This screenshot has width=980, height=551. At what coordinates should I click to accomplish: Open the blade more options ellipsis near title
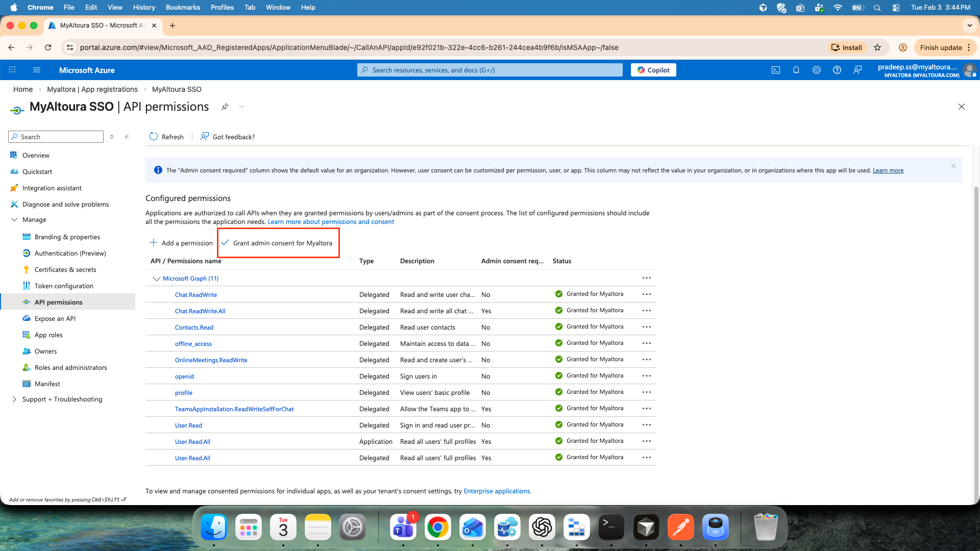pyautogui.click(x=241, y=107)
